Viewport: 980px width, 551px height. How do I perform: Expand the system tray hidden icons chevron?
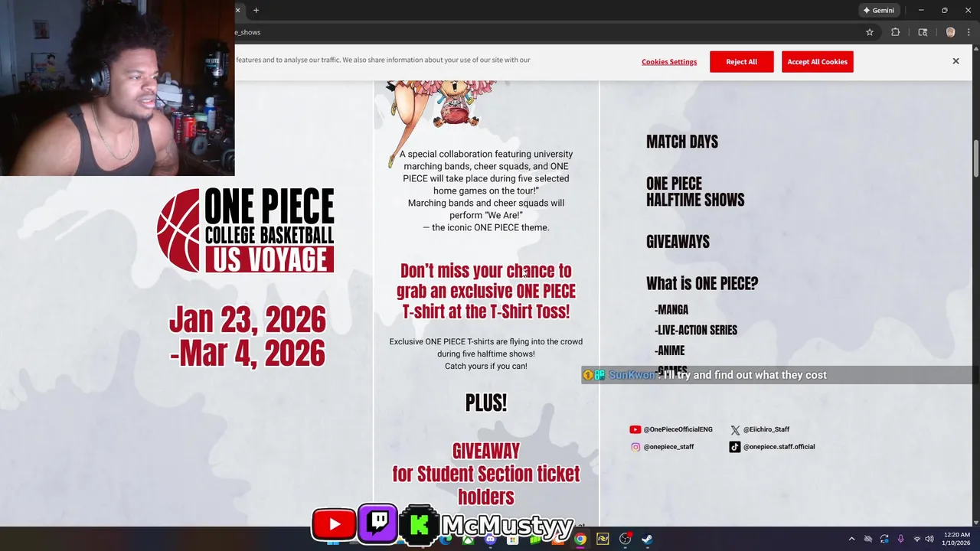click(x=851, y=539)
